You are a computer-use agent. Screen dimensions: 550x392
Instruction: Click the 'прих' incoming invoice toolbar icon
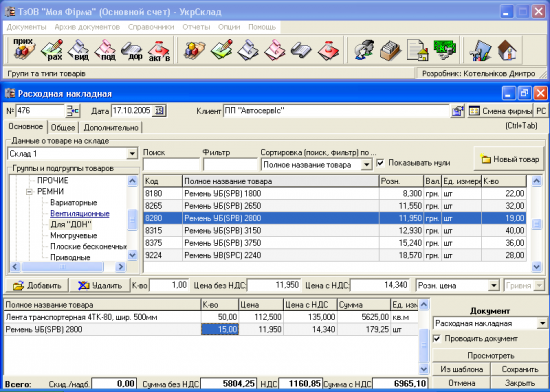24,49
